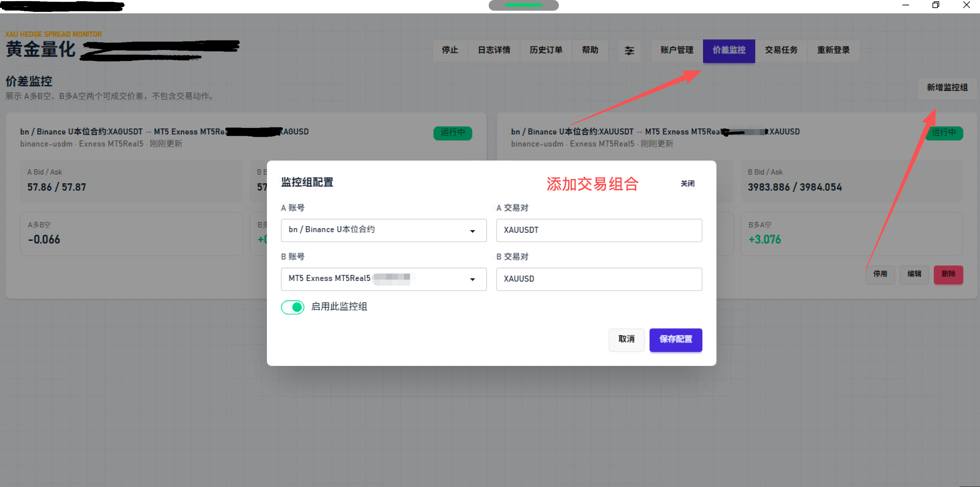Viewport: 980px width, 487px height.
Task: Open 历史订单 order history
Action: 546,51
